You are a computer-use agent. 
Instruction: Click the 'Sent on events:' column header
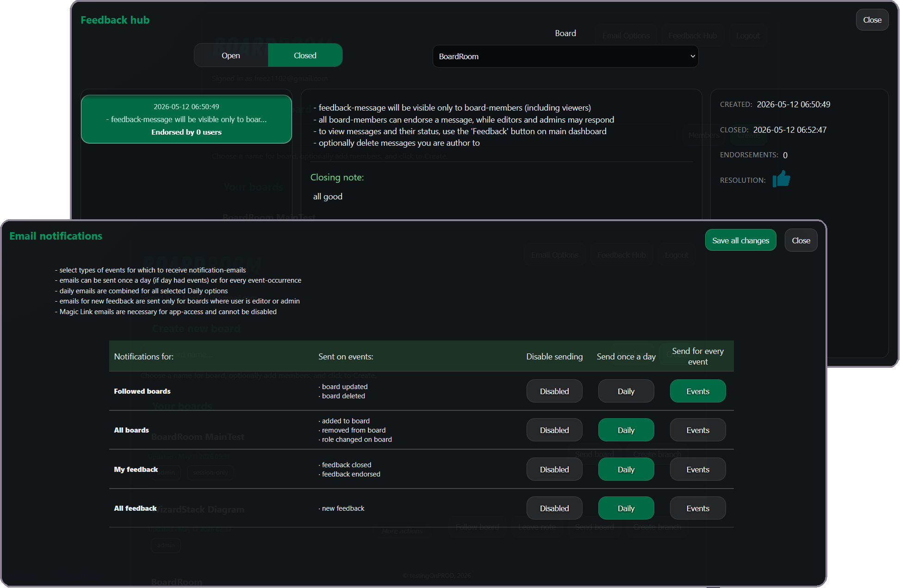click(346, 357)
